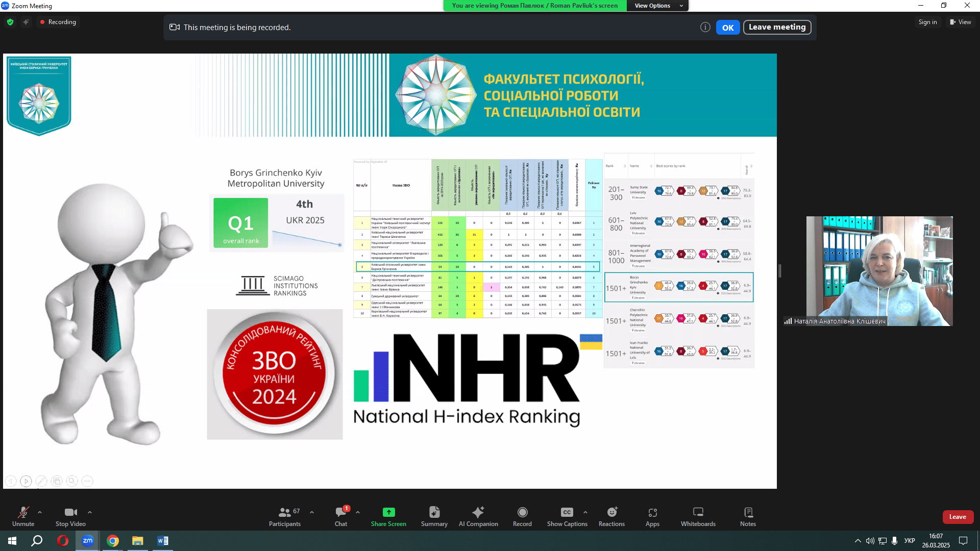The image size is (980, 551).
Task: Unmute the microphone
Action: tap(23, 512)
